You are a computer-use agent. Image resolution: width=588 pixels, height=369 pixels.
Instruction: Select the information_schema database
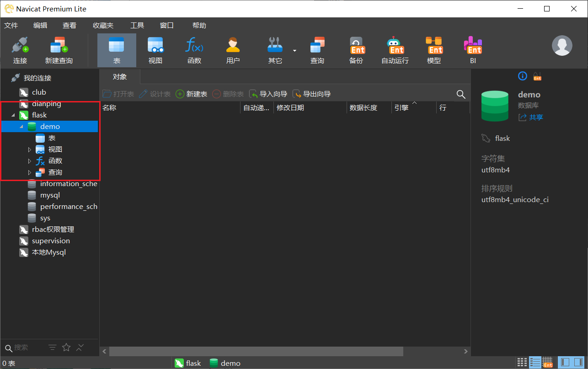pos(69,184)
